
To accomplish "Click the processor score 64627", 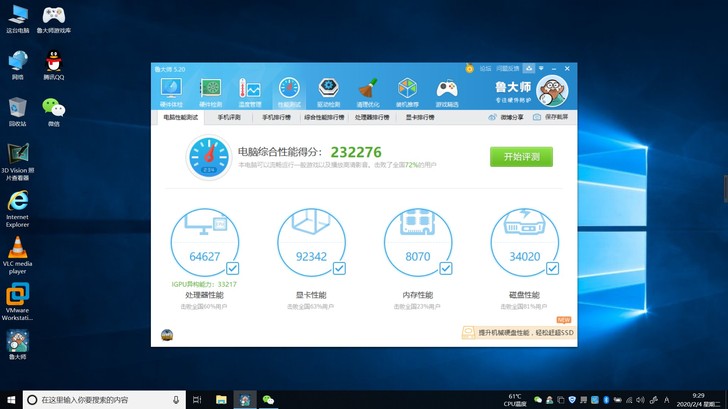I will [204, 256].
